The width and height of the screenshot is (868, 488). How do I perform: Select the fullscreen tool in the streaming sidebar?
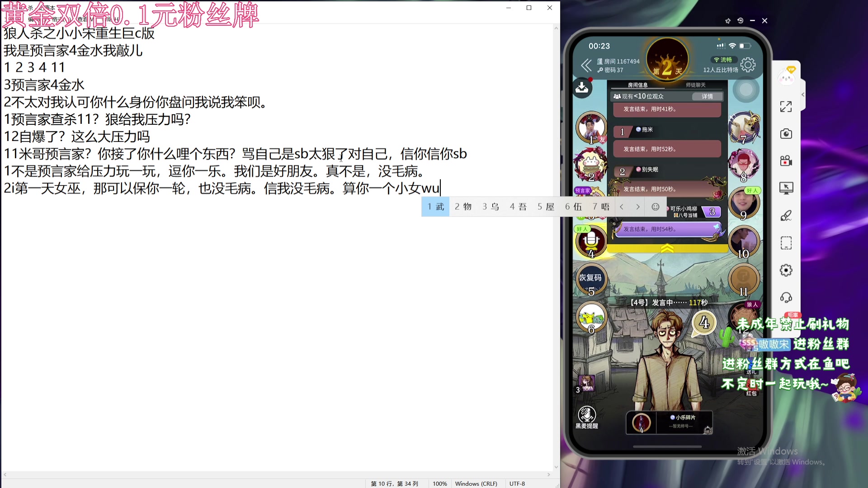point(786,107)
